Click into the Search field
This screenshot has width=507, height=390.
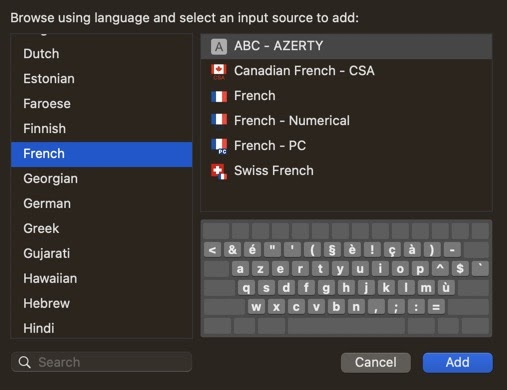pyautogui.click(x=101, y=362)
